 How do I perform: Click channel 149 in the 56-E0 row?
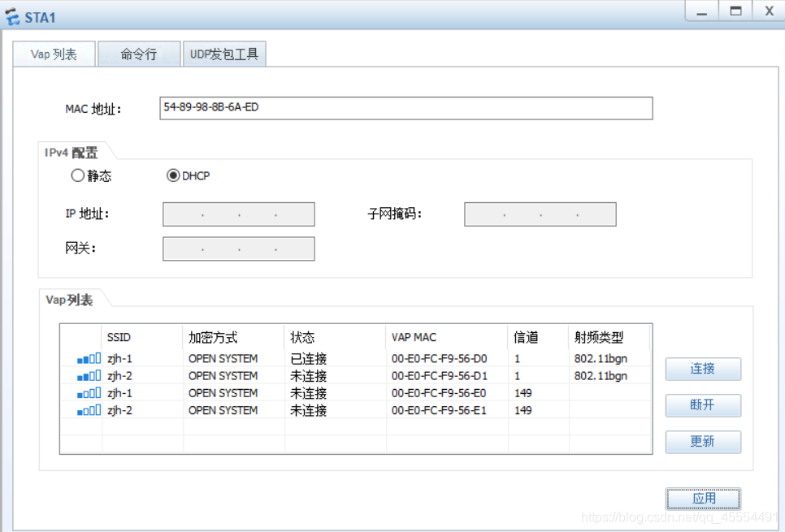click(x=523, y=393)
